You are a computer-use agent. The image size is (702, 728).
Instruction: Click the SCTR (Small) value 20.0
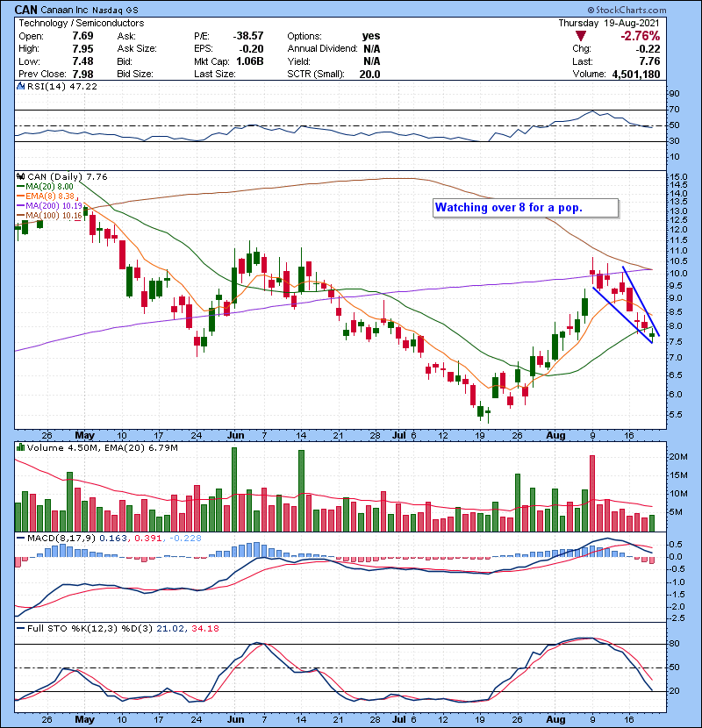click(369, 75)
